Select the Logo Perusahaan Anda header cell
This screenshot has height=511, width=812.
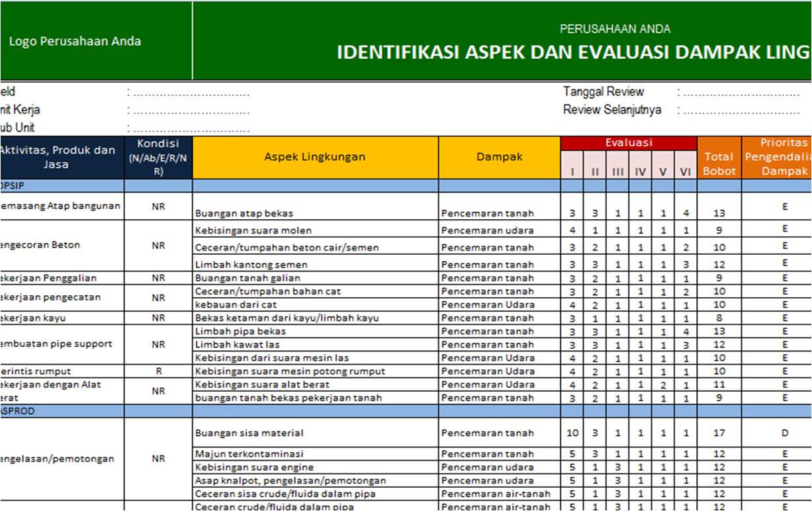click(x=96, y=41)
